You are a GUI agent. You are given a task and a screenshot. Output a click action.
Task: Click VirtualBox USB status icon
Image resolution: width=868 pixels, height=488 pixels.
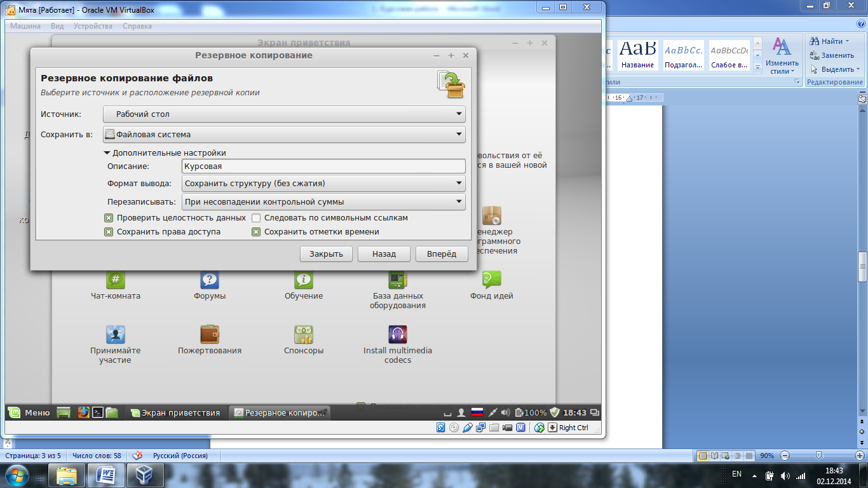468,428
